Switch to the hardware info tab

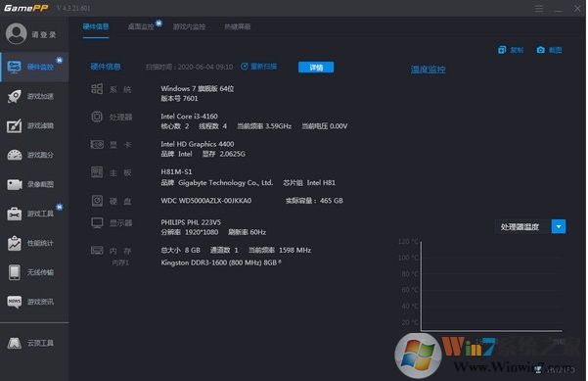click(x=96, y=26)
